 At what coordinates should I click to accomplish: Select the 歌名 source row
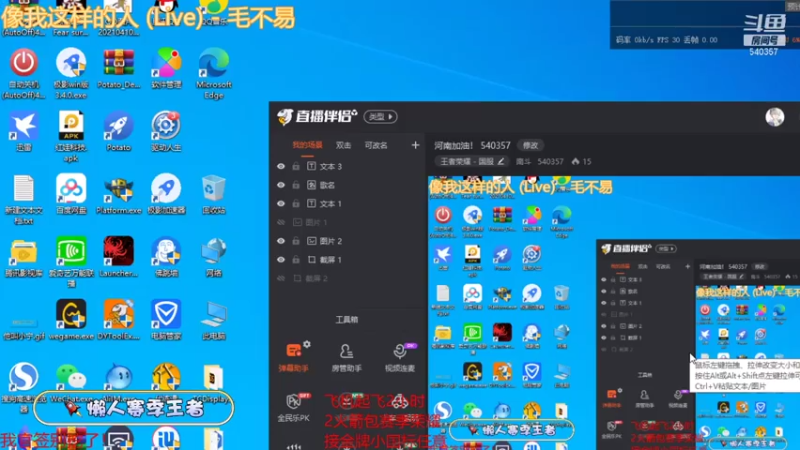(x=347, y=185)
